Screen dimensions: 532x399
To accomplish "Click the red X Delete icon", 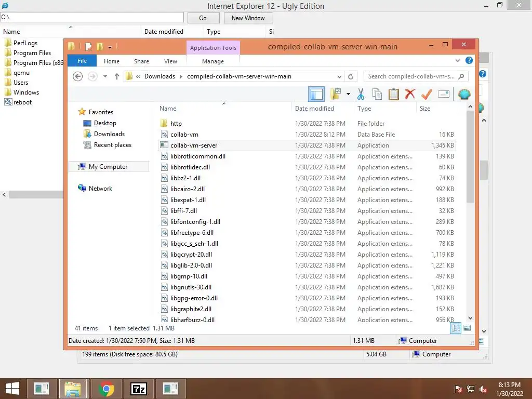I will coord(410,94).
